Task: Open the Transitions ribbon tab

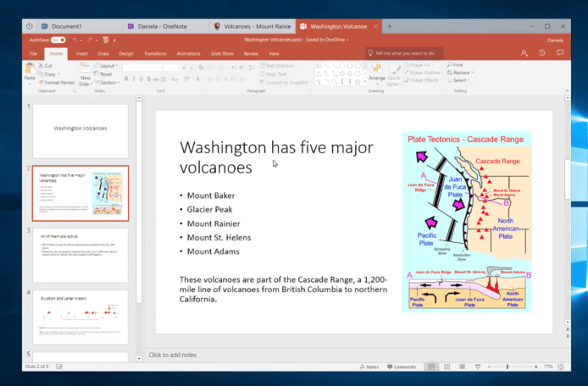Action: pos(155,53)
